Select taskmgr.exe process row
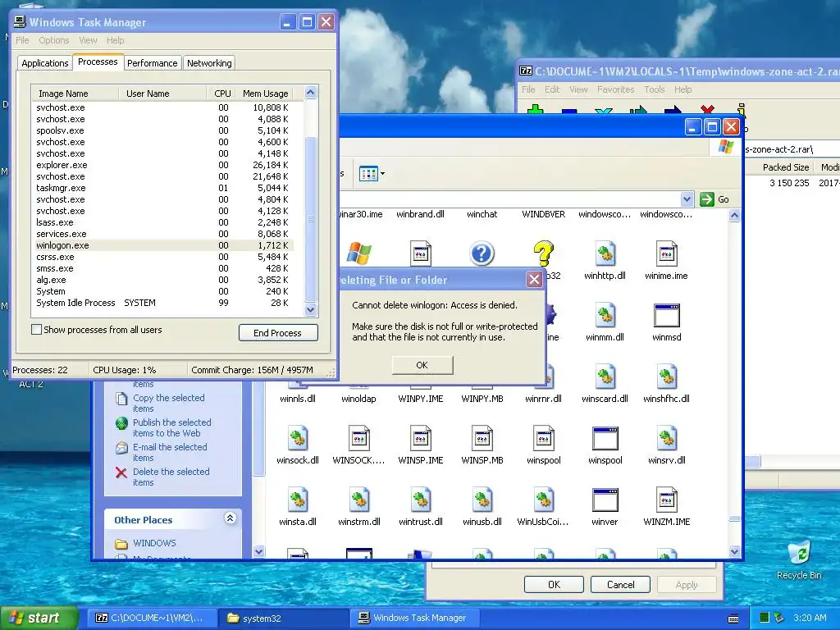840x630 pixels. (x=163, y=188)
